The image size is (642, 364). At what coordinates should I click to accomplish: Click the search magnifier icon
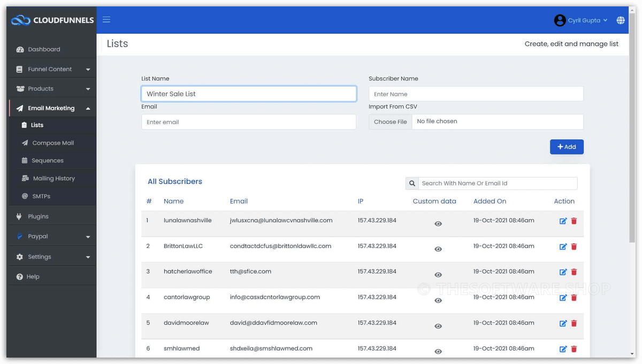pos(412,183)
